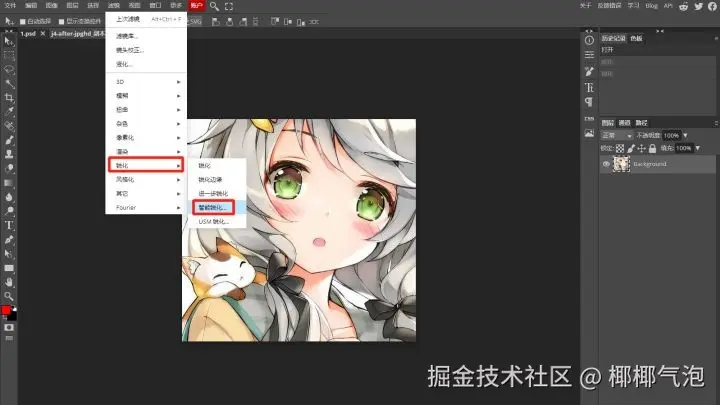Viewport: 720px width, 405px height.
Task: Toggle fullscreen icon in menu bar
Action: (x=229, y=6)
